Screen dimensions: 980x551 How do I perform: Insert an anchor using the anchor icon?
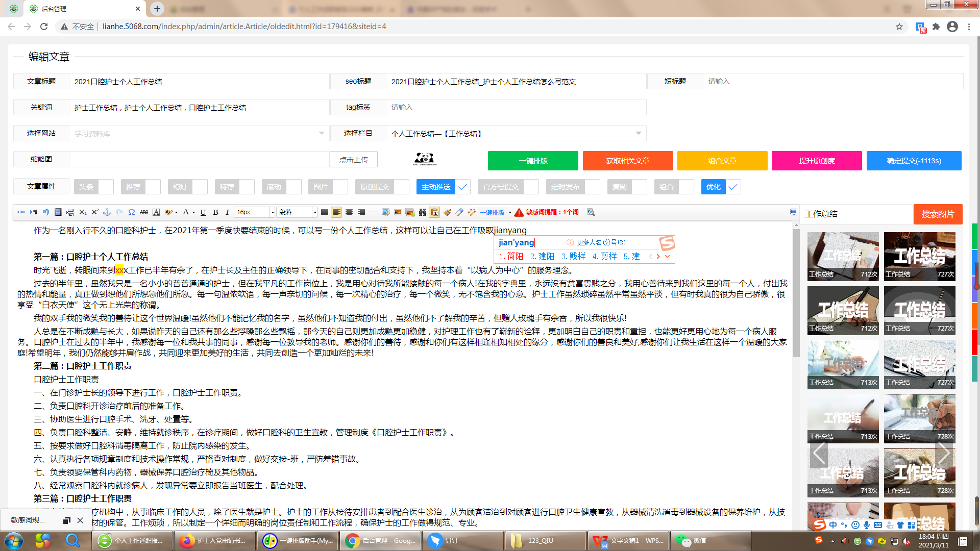[x=107, y=212]
